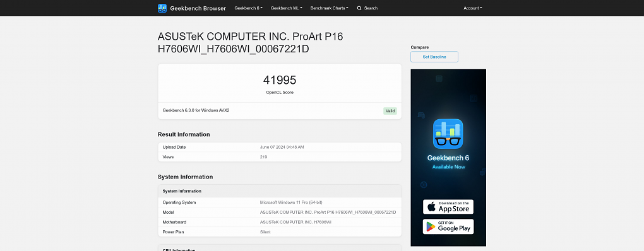Screen dimensions: 644x251
Task: Click the Geekbench 6 app icon in ad
Action: pos(448,134)
